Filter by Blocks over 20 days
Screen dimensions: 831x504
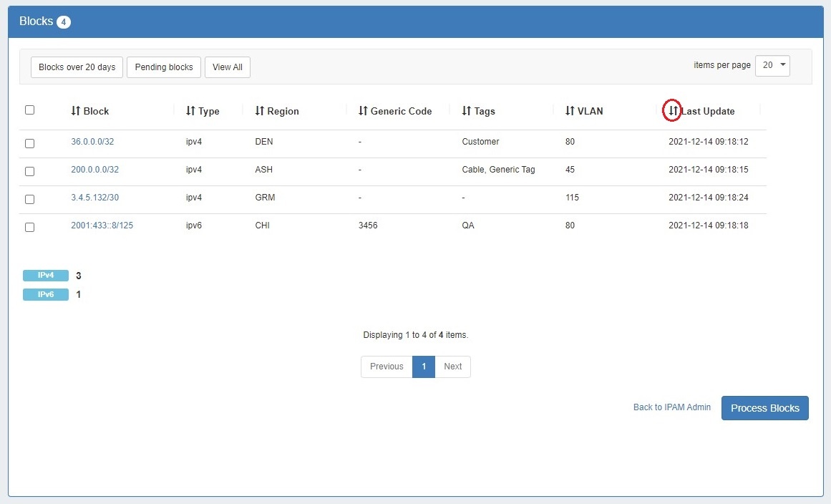[77, 67]
